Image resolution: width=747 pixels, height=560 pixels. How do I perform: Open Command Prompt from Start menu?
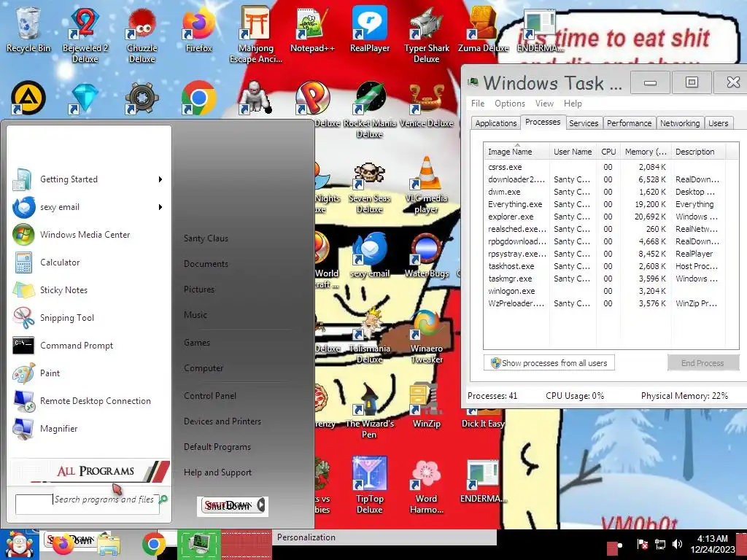tap(88, 346)
